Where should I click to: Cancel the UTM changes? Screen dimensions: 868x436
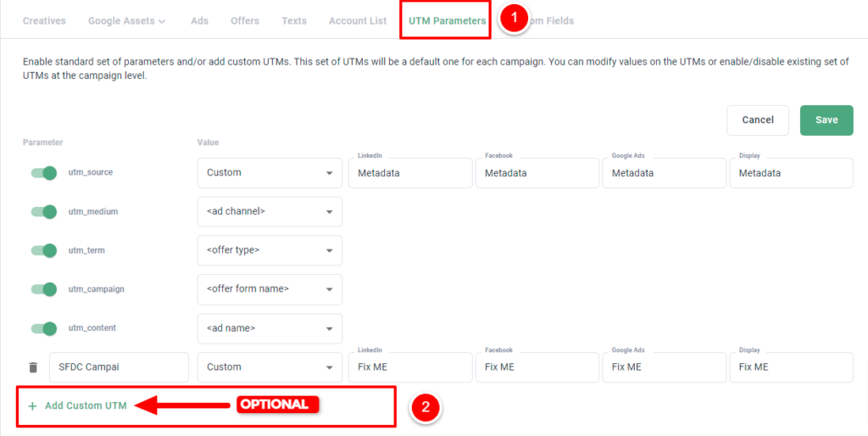click(758, 120)
